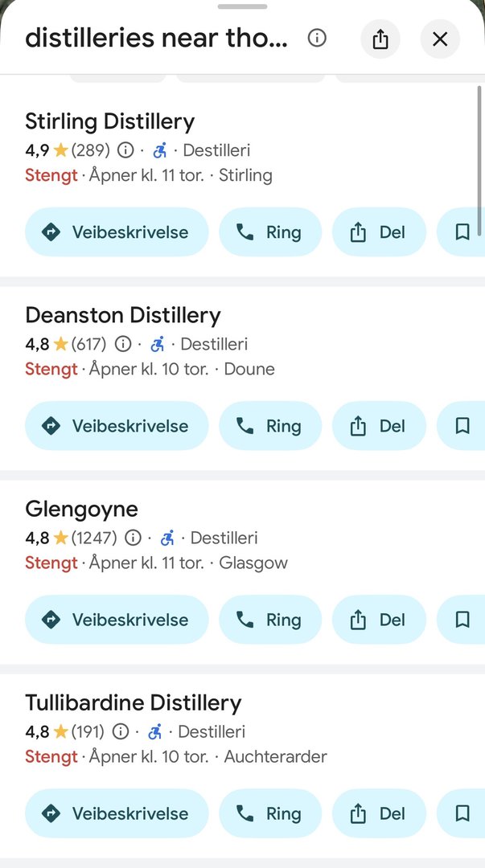Image resolution: width=485 pixels, height=868 pixels.
Task: Bookmark the Tullibardine Distillery listing
Action: coord(462,813)
